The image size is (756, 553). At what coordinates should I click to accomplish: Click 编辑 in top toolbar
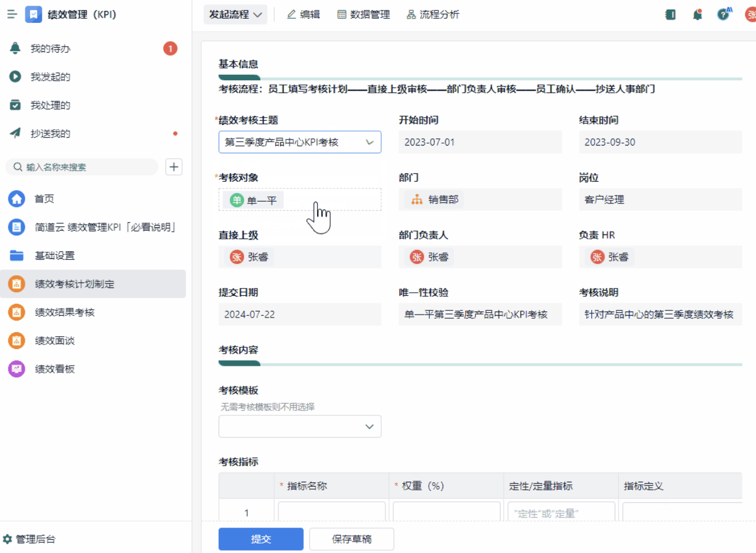pyautogui.click(x=303, y=14)
